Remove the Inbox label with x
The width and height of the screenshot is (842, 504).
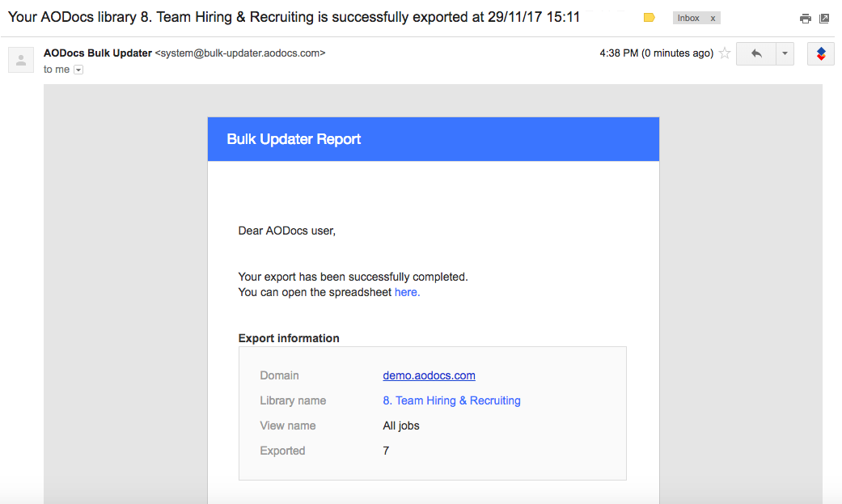[713, 19]
